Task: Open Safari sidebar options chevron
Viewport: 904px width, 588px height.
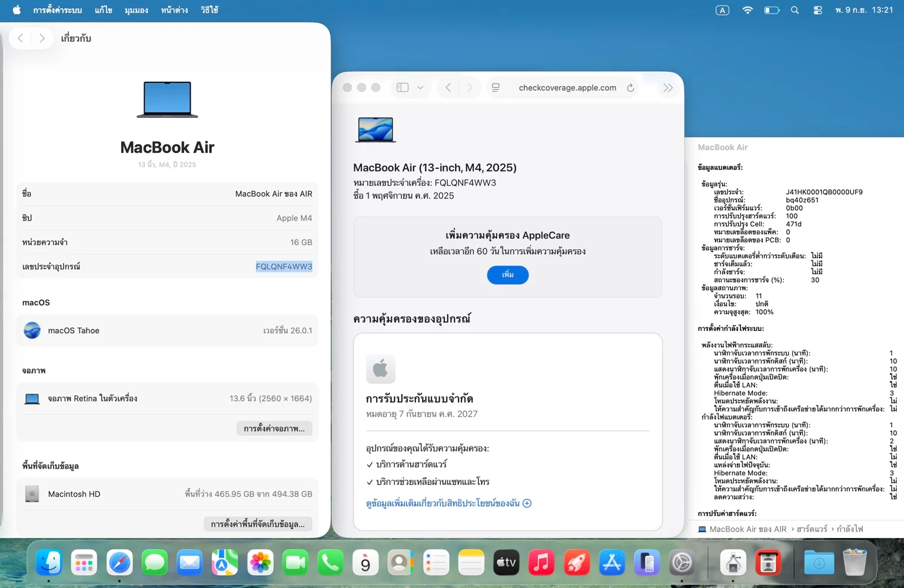Action: [x=420, y=88]
